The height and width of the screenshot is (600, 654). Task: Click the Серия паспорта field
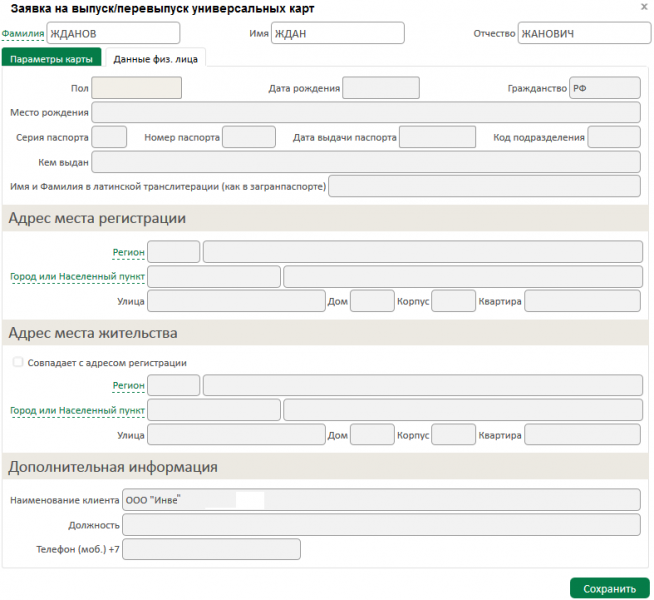[x=109, y=137]
